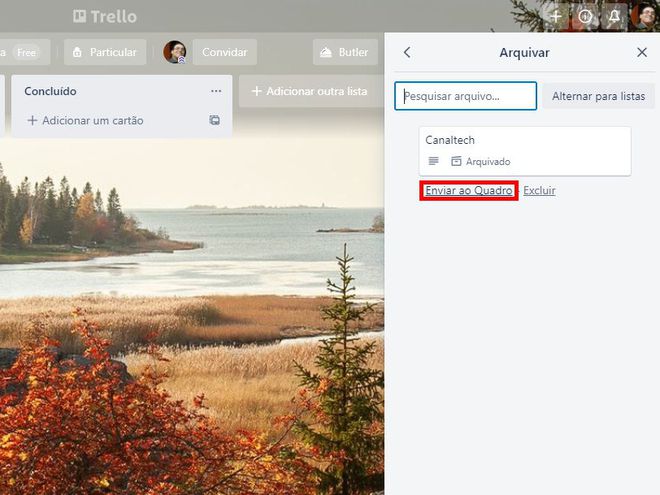
Task: Create card from template icon in Concluído
Action: pos(215,120)
